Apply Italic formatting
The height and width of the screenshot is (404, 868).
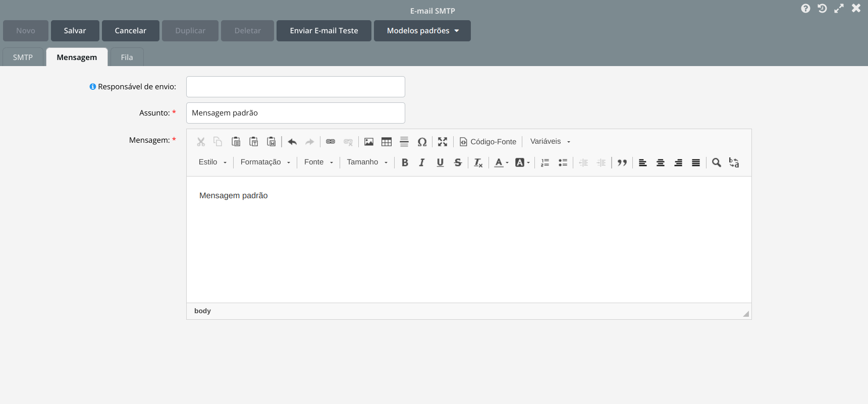tap(422, 162)
